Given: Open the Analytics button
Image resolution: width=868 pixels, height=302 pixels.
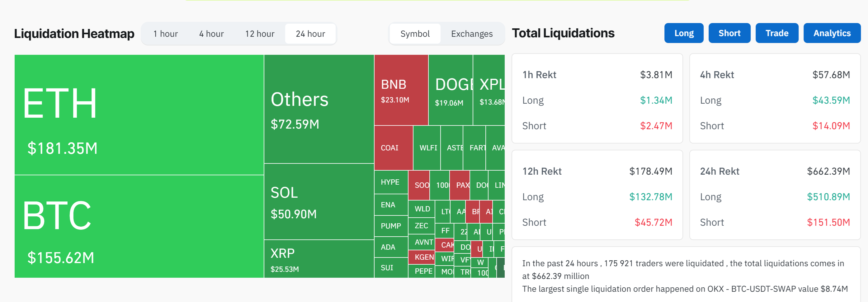Looking at the screenshot, I should tap(831, 33).
